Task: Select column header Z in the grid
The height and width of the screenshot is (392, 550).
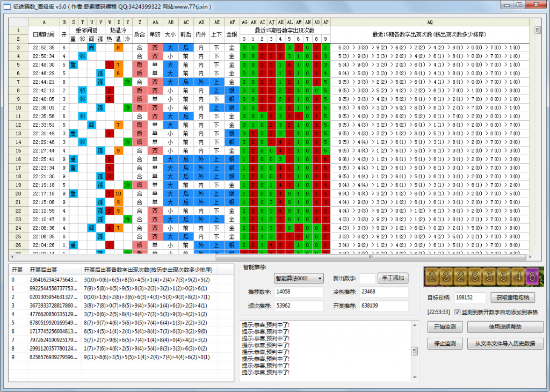Action: 140,22
